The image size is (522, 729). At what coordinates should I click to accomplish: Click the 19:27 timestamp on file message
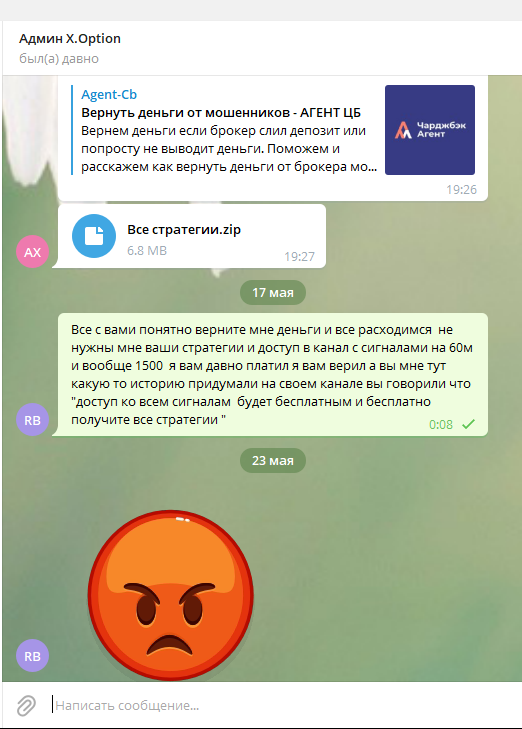pos(299,257)
